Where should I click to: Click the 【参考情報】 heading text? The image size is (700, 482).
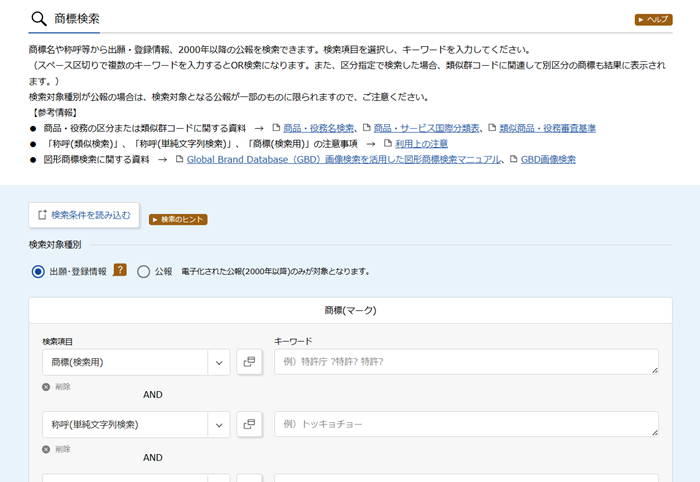(54, 112)
